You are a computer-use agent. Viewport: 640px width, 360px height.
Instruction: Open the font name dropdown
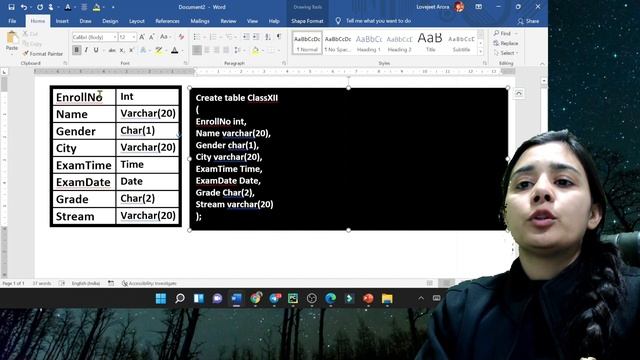point(115,37)
